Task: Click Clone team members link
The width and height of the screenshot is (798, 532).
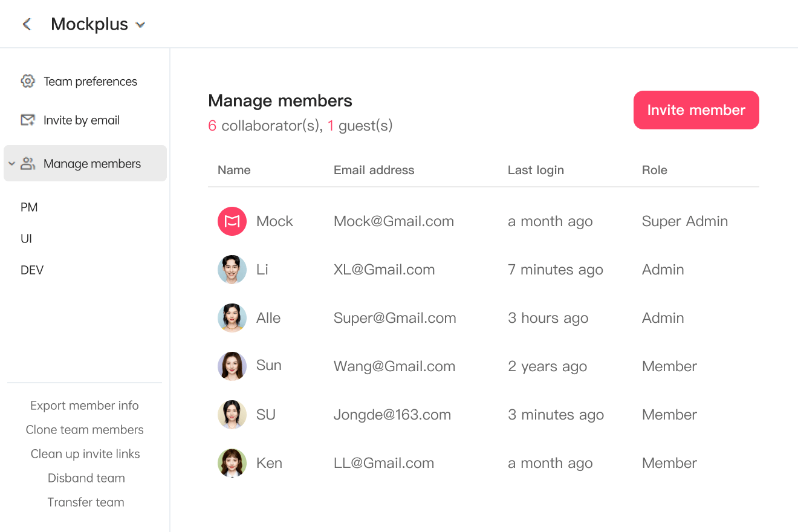Action: pos(85,430)
